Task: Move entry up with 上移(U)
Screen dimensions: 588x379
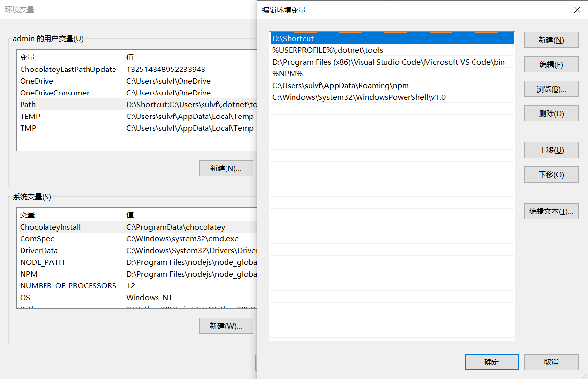Action: coord(551,150)
